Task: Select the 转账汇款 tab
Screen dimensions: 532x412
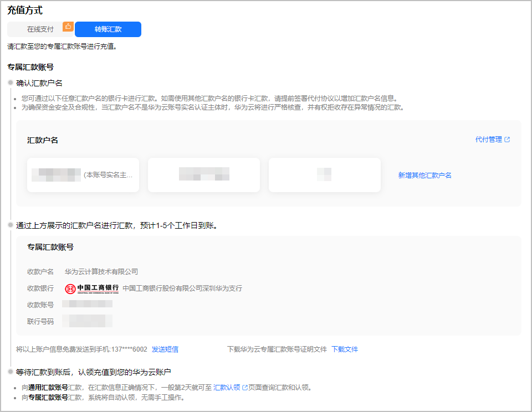Action: 108,29
